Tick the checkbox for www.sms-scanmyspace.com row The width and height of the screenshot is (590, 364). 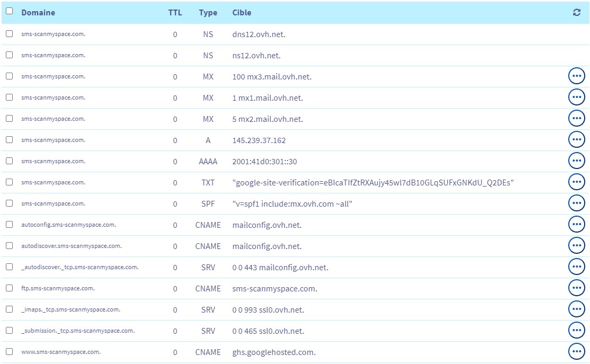coord(9,352)
